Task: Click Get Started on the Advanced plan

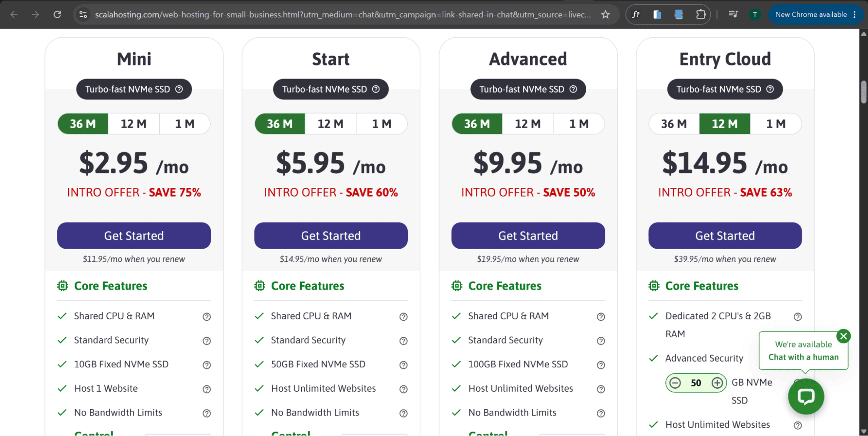Action: click(x=528, y=236)
